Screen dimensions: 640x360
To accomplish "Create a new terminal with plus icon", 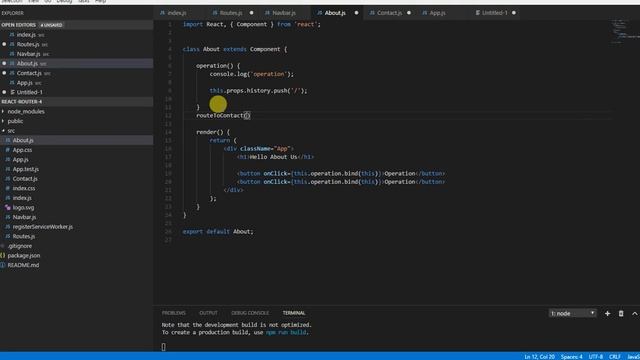I will (607, 313).
